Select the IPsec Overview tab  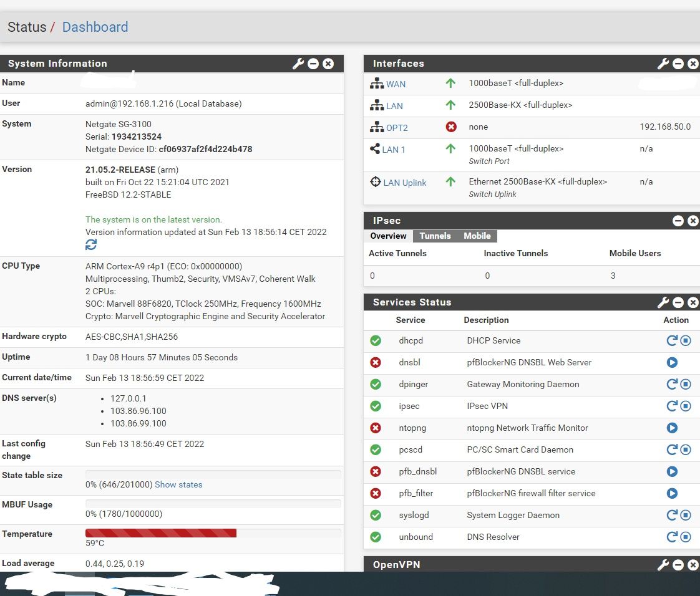point(388,236)
